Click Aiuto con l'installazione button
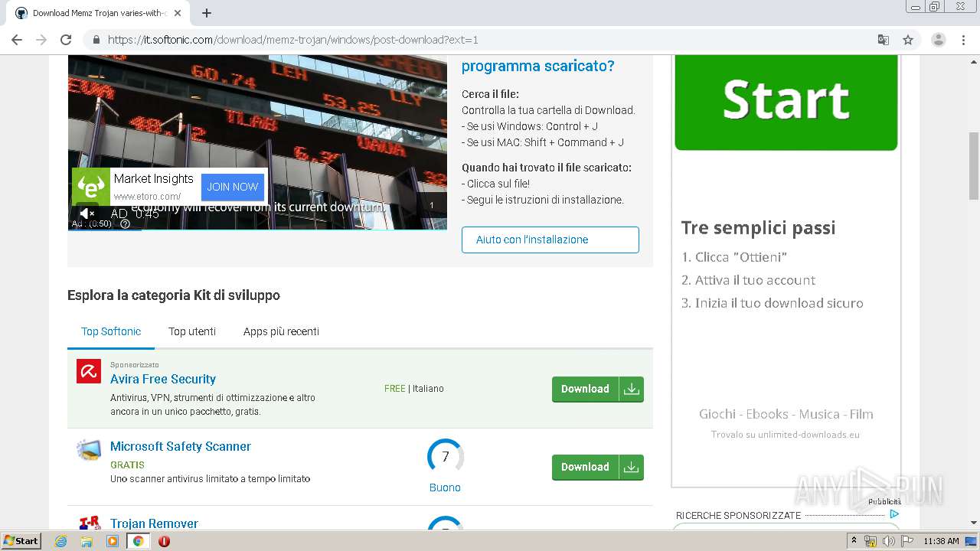 click(550, 240)
